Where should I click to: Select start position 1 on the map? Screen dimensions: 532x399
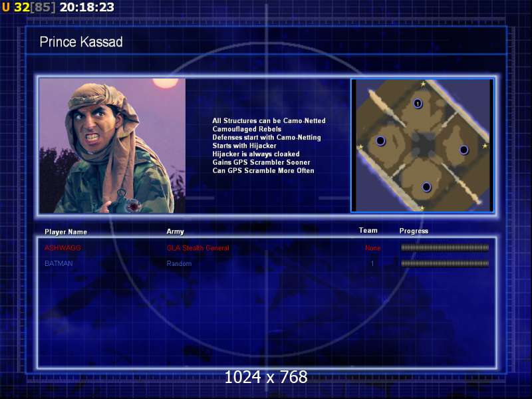418,103
